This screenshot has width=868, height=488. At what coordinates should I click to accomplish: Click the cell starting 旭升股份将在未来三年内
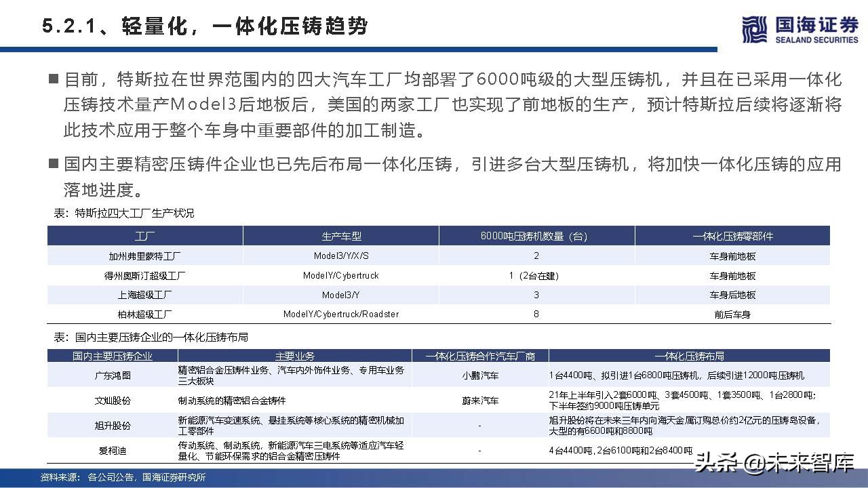tap(689, 426)
